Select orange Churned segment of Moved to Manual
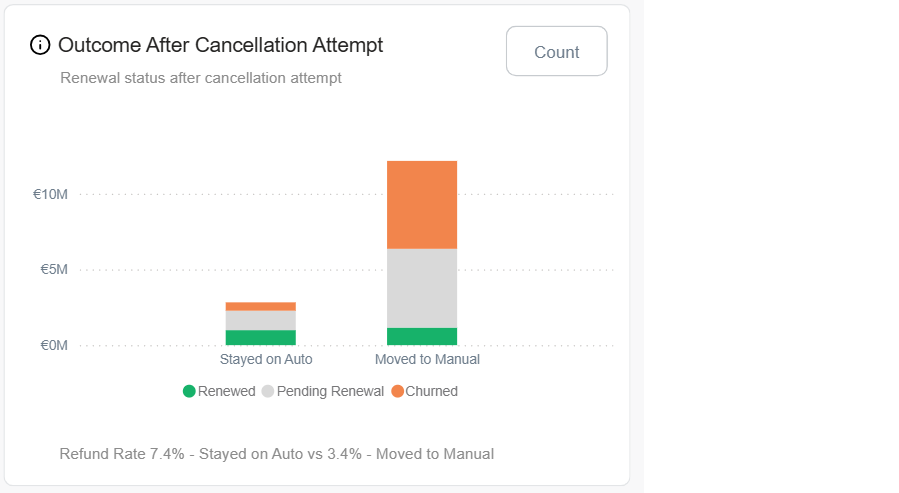The image size is (899, 493). (422, 204)
